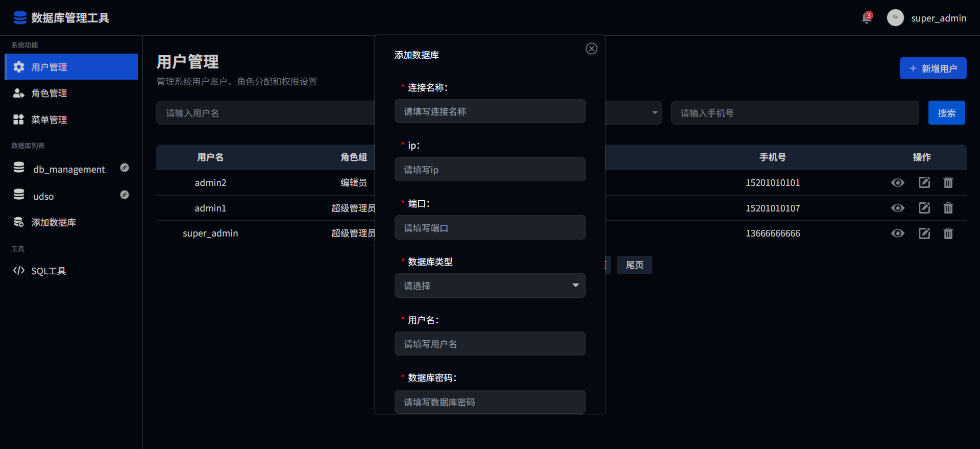
Task: Click the super_admin avatar
Action: pos(895,18)
